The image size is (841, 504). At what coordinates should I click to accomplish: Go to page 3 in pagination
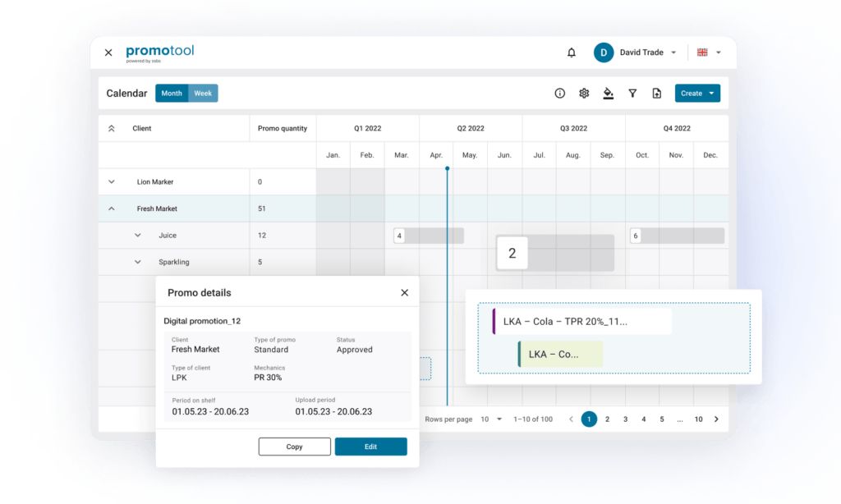point(625,419)
